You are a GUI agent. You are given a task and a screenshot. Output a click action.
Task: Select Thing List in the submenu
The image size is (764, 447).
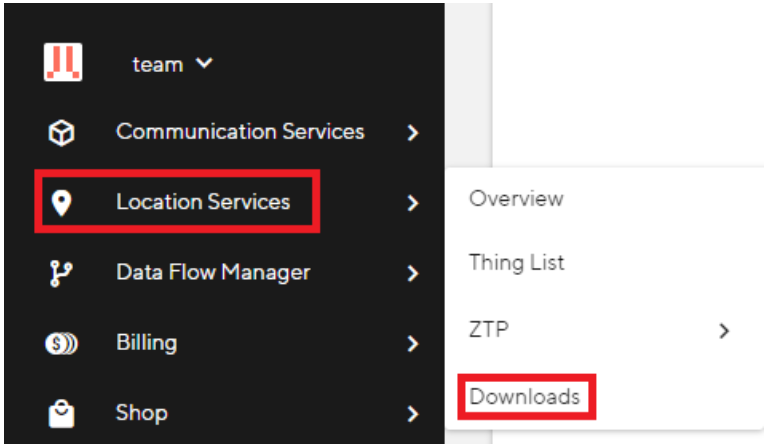[x=516, y=263]
